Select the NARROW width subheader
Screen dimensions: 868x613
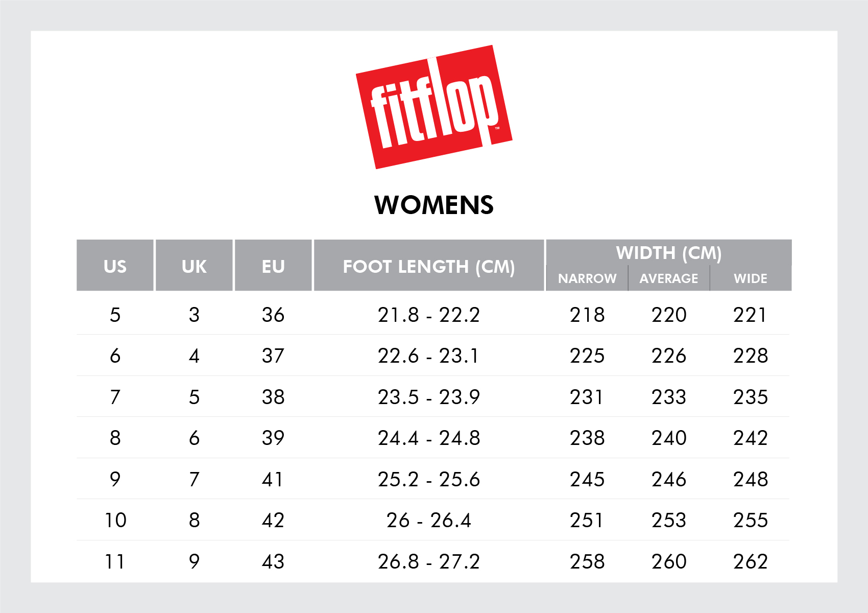coord(587,278)
